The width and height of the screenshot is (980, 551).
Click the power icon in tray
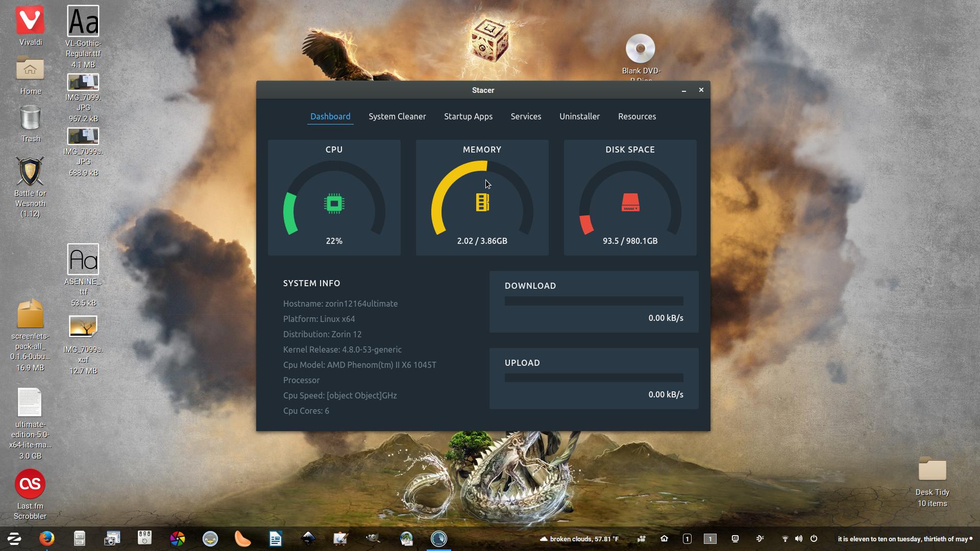tap(814, 539)
